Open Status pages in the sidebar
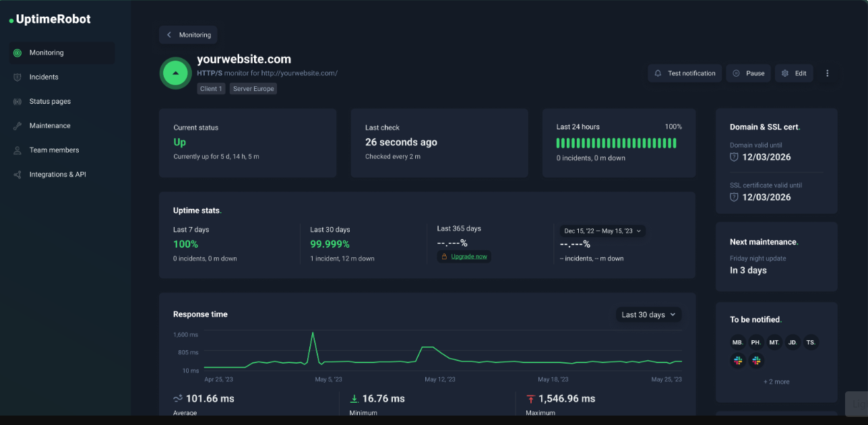The height and width of the screenshot is (425, 868). click(50, 101)
